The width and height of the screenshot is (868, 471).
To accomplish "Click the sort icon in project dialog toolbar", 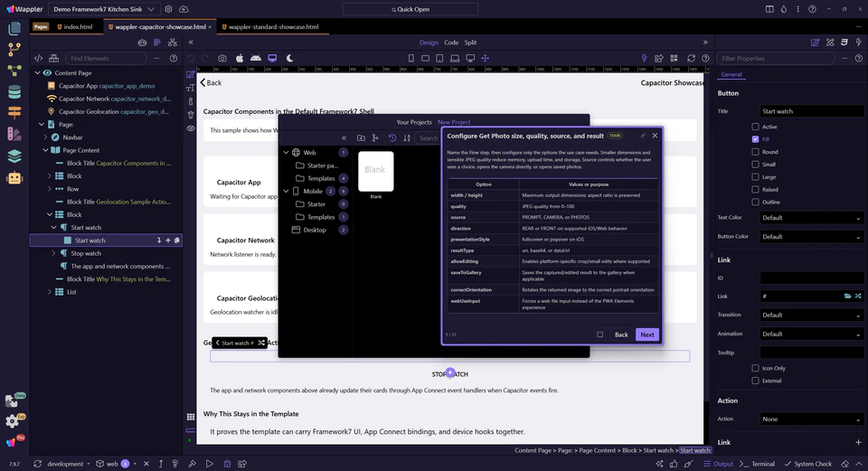I will click(407, 137).
